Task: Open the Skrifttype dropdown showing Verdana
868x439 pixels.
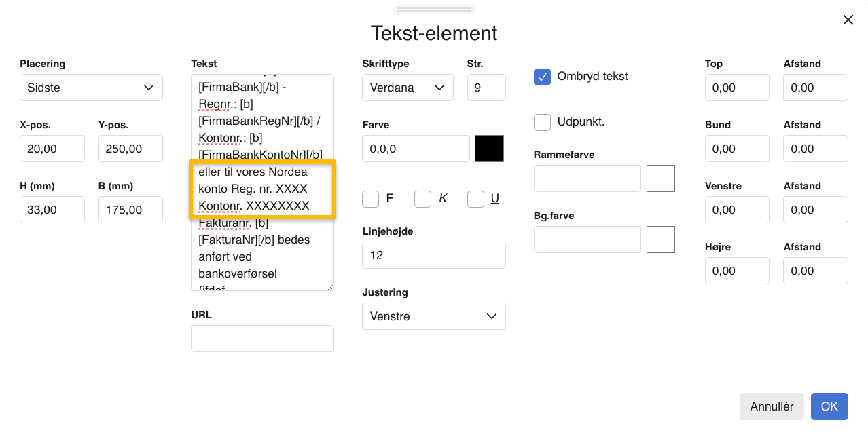Action: [408, 88]
